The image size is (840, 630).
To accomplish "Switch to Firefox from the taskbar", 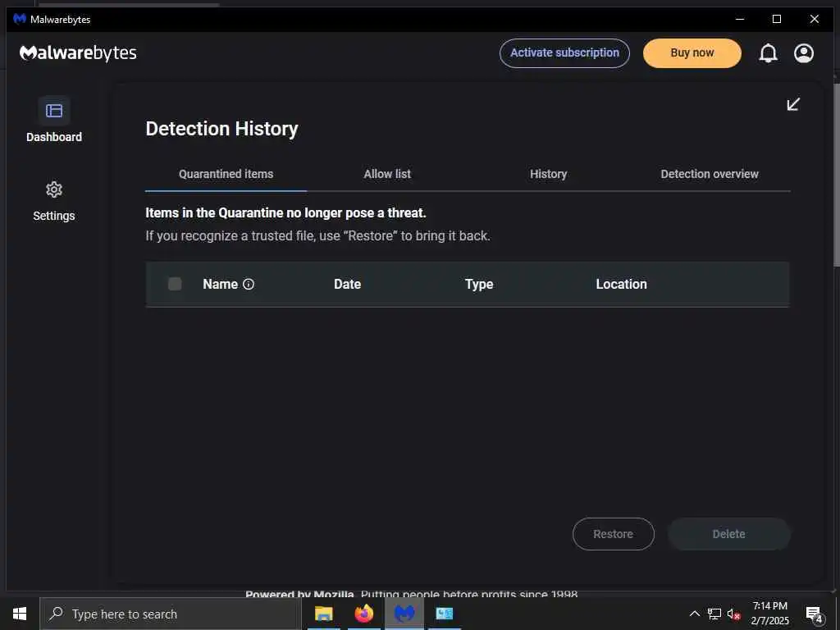I will pyautogui.click(x=364, y=614).
